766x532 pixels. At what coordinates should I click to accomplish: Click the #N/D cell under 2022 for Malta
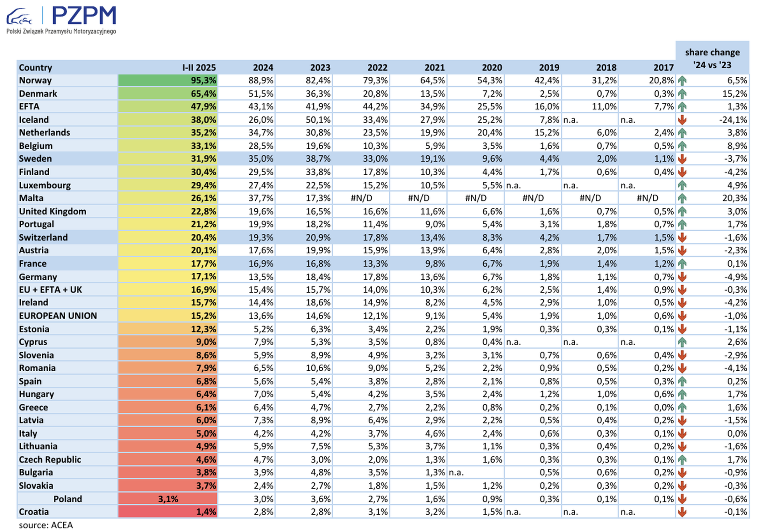(x=361, y=198)
